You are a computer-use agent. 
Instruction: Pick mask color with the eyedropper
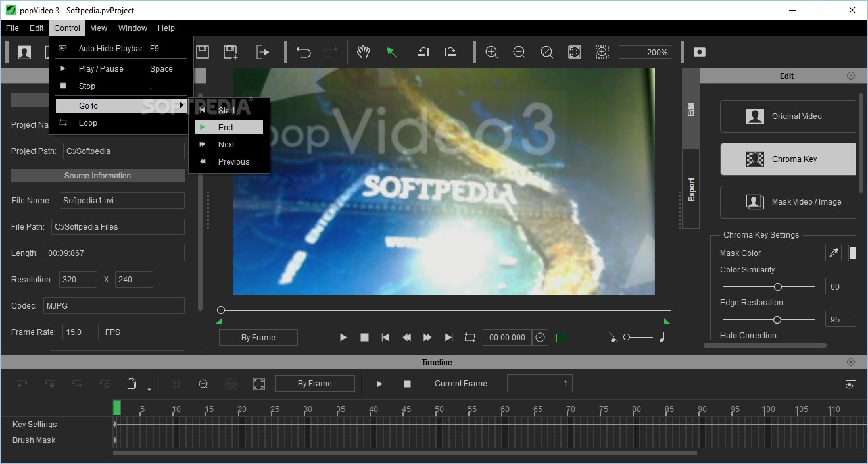(834, 253)
